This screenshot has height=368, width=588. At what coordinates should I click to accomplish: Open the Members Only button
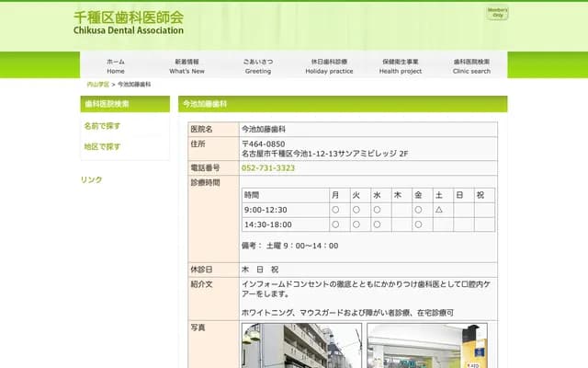497,13
